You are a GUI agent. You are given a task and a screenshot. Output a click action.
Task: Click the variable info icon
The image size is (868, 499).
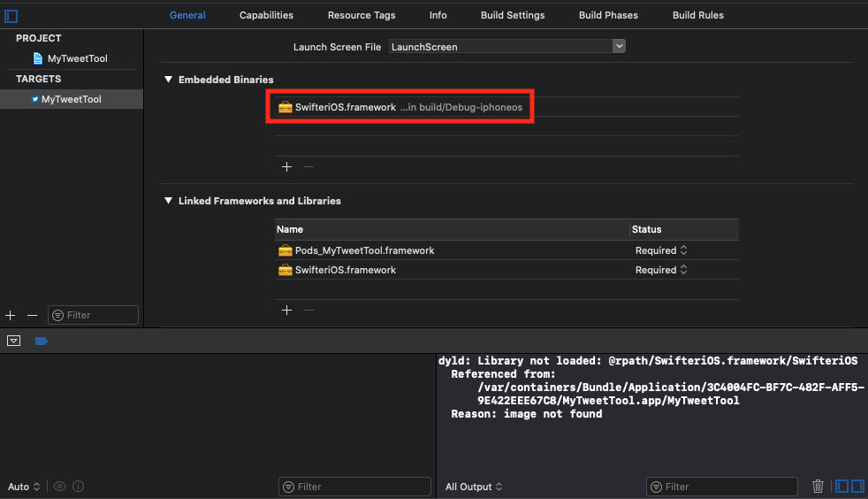tap(79, 487)
